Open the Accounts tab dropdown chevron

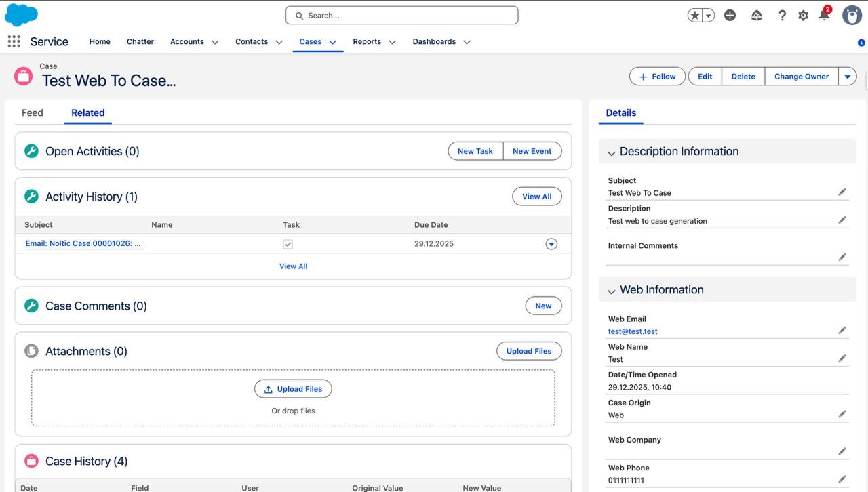click(x=215, y=42)
